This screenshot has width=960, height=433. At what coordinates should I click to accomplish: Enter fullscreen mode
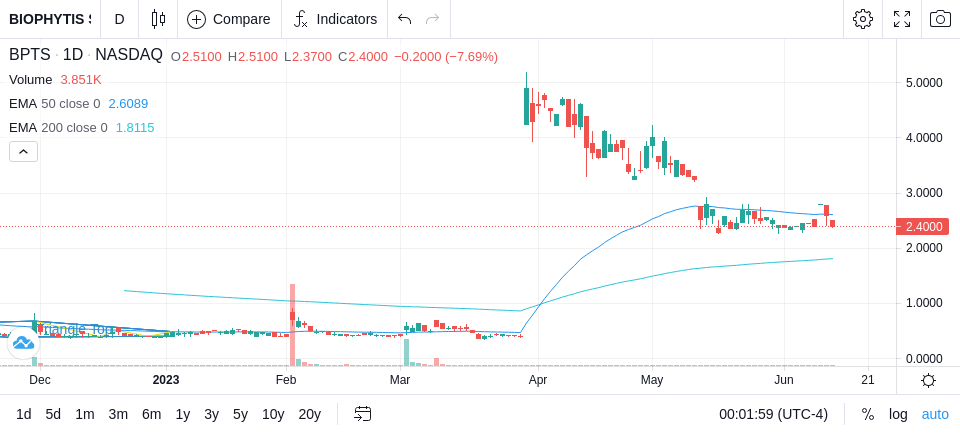pos(902,19)
